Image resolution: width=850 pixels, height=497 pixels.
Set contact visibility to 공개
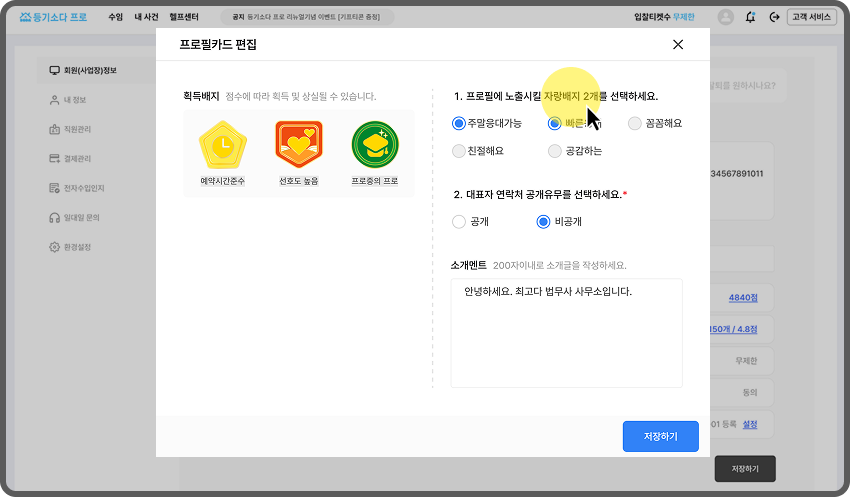point(459,222)
